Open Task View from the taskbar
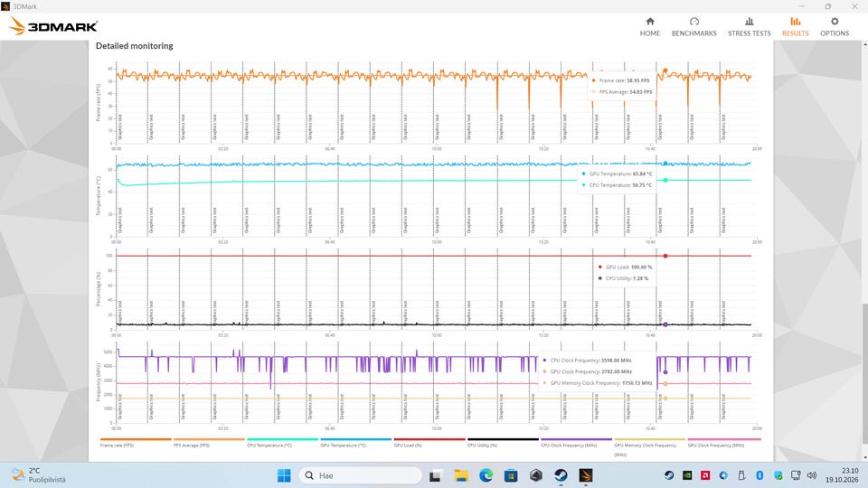Screen dimensions: 868x488 435,475
